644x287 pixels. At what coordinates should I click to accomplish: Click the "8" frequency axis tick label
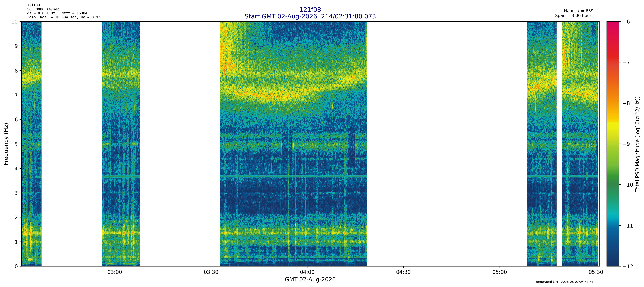[16, 71]
